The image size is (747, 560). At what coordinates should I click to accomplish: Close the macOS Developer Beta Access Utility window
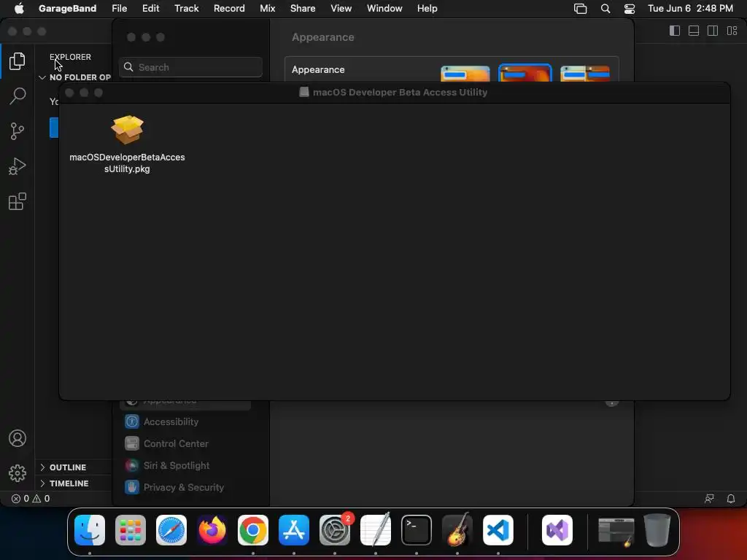69,93
